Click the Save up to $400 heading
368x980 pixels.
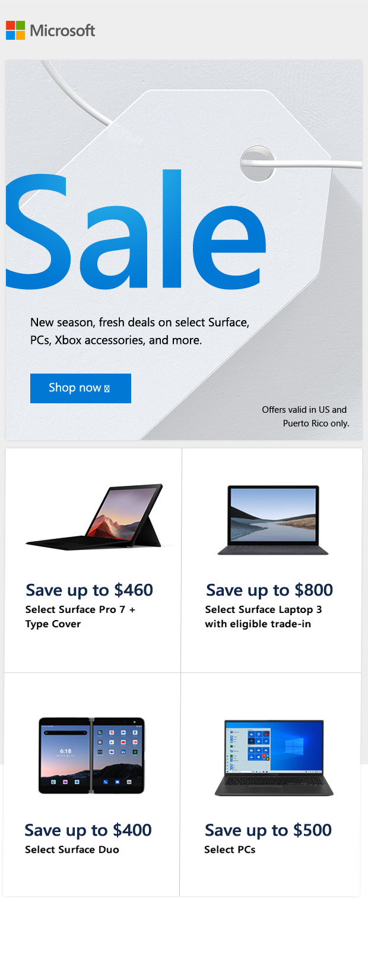pos(88,830)
